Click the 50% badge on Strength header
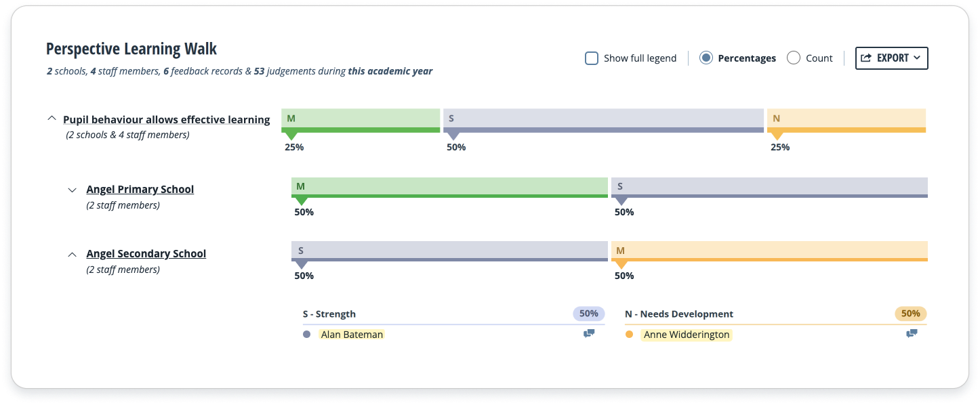The height and width of the screenshot is (405, 980). click(x=588, y=314)
